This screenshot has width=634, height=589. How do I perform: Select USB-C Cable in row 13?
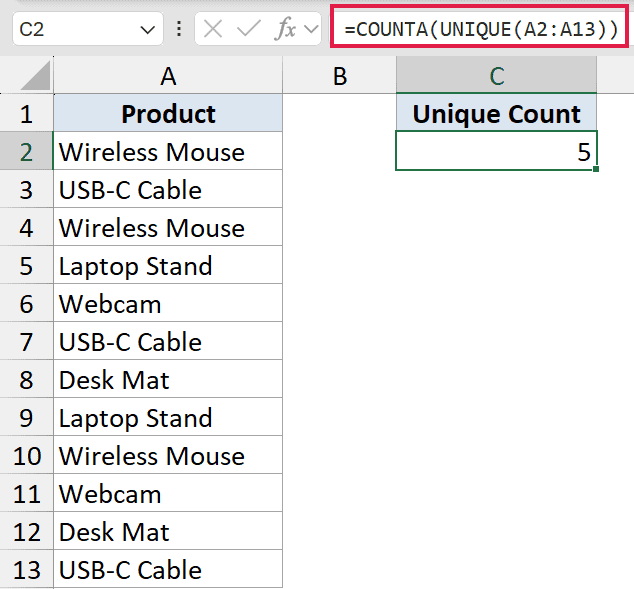click(168, 569)
